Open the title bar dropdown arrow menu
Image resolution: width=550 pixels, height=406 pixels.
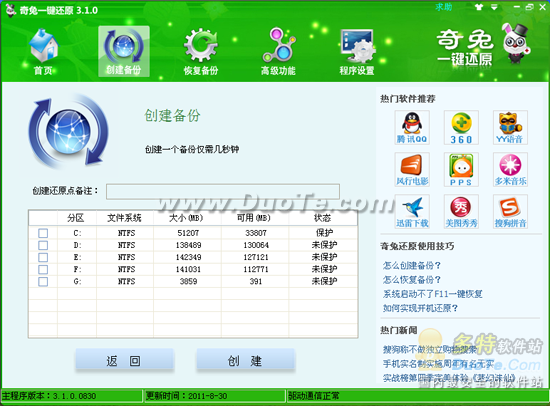494,7
